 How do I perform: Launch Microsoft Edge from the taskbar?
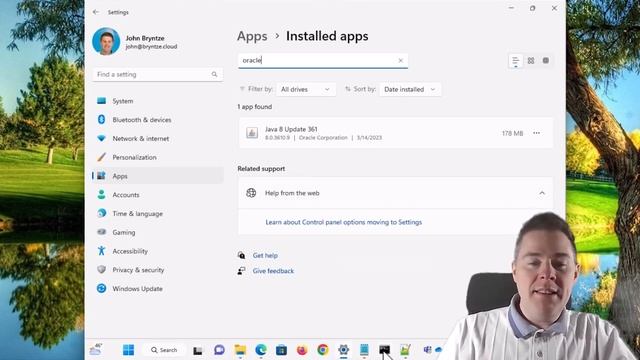tap(261, 350)
